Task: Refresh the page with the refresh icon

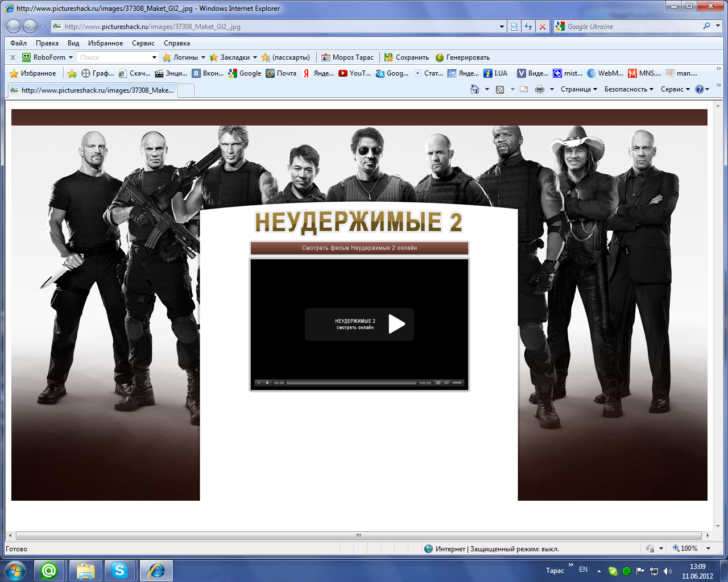Action: (x=528, y=26)
